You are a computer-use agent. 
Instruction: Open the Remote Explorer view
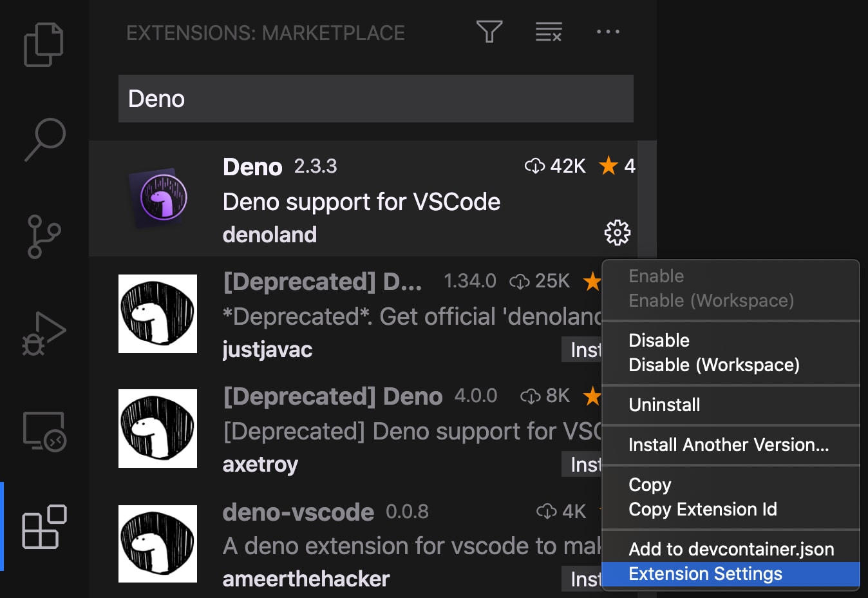point(44,431)
